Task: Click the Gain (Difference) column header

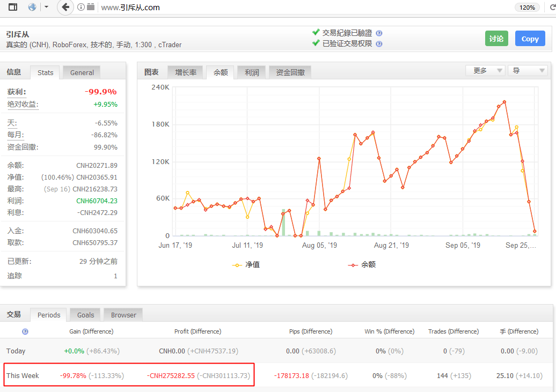Action: click(x=91, y=331)
